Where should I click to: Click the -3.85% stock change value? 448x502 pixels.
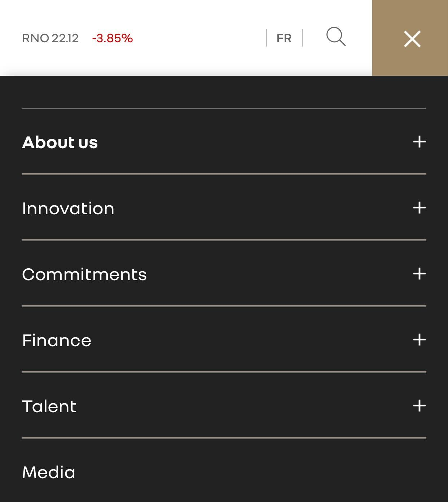pyautogui.click(x=113, y=38)
